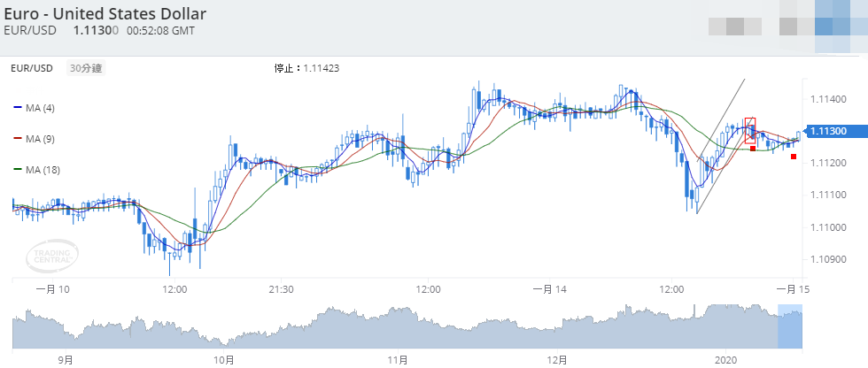Screen dimensions: 868x368
Task: Click the rightmost red square marker
Action: pyautogui.click(x=794, y=157)
